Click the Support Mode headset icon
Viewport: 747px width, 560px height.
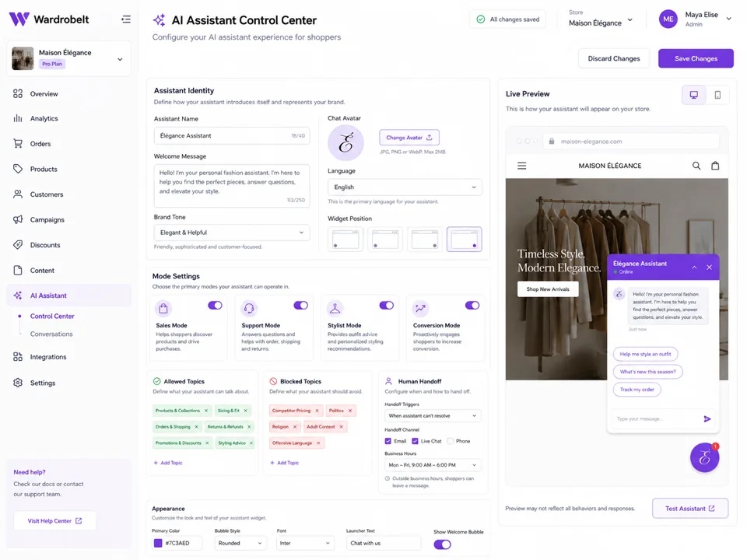coord(249,309)
